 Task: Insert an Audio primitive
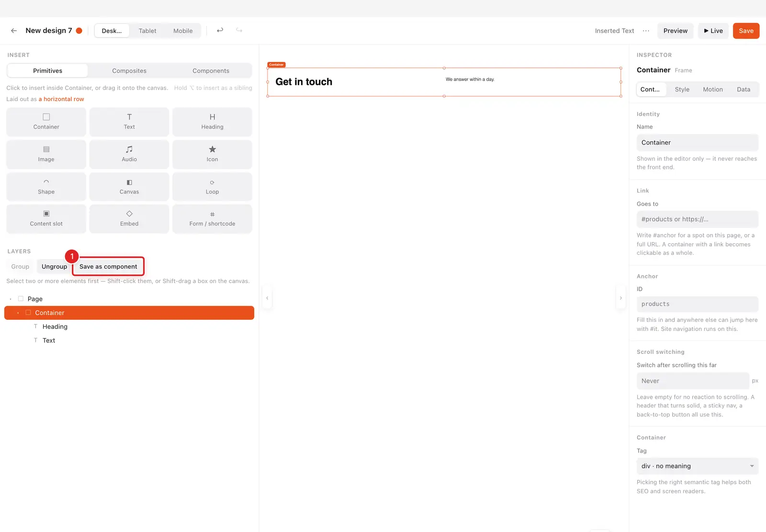(129, 154)
